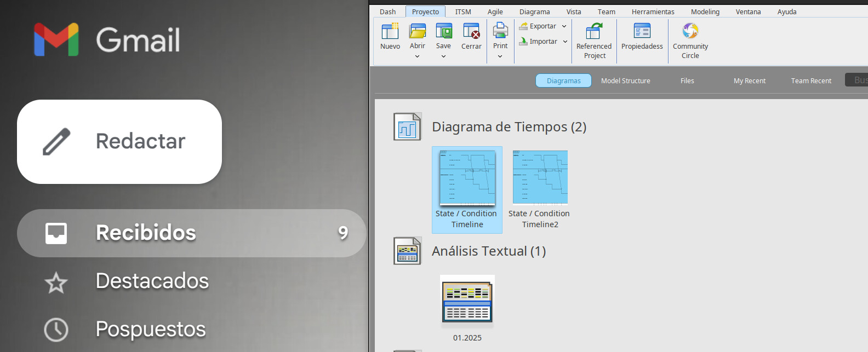Click the 01.2025 diagram name label

(467, 338)
